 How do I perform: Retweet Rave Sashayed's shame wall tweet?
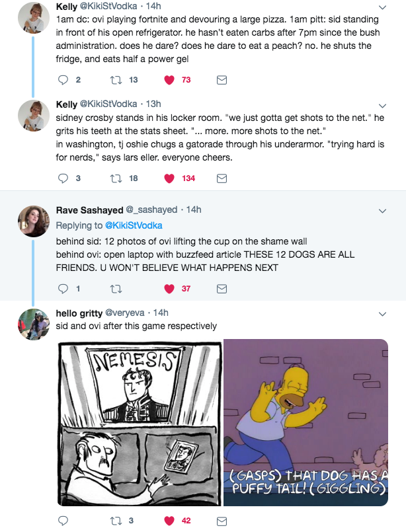pos(116,288)
